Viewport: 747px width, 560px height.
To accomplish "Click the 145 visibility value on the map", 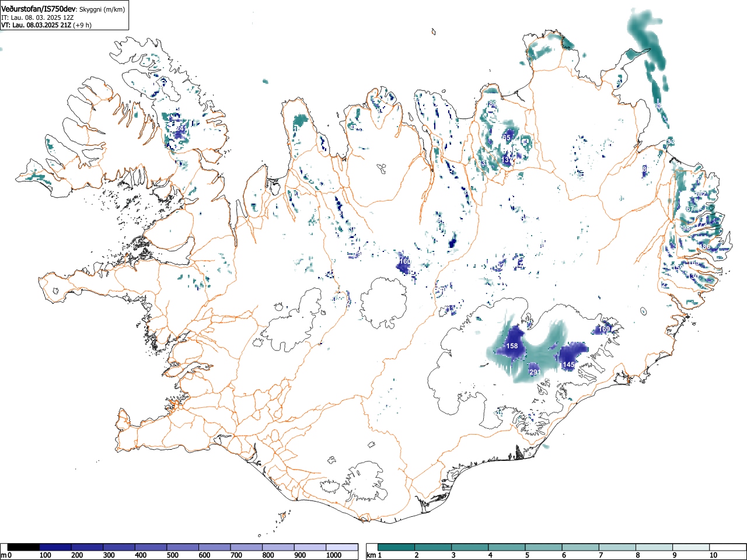I will tap(568, 365).
